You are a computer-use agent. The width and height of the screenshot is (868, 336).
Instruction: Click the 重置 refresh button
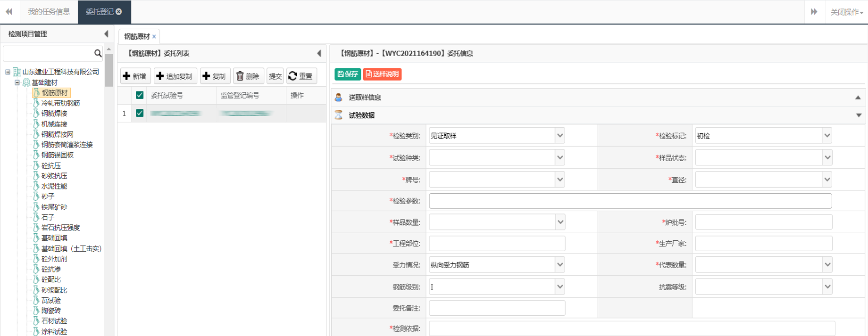pos(301,76)
